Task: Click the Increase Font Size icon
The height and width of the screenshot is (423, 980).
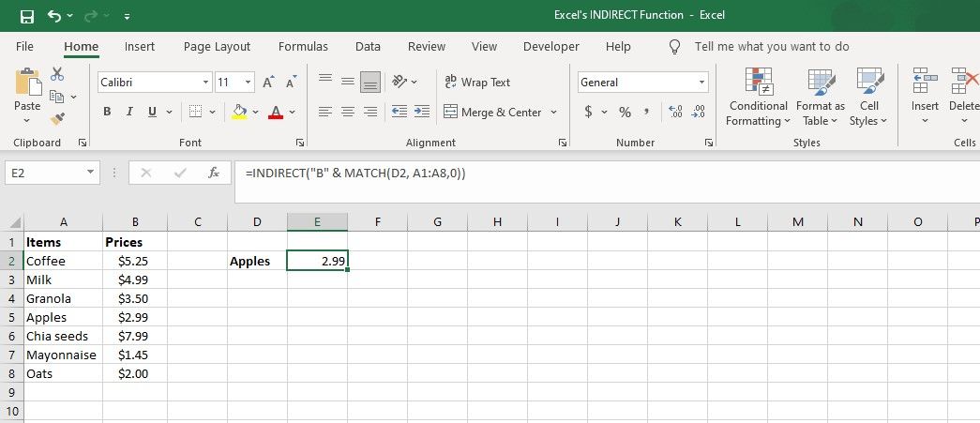Action: point(269,83)
